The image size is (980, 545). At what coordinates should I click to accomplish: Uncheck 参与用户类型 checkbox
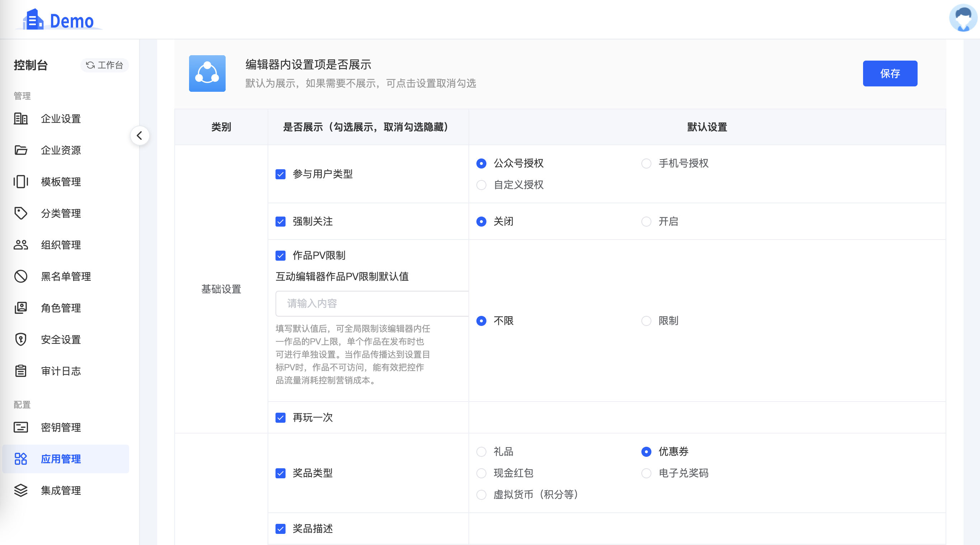281,174
